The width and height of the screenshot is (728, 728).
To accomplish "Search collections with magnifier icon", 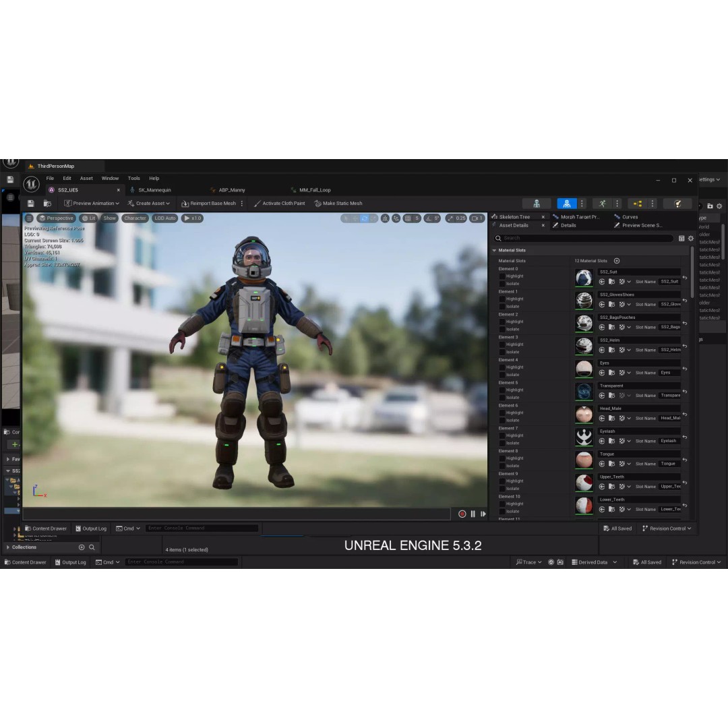I will [92, 547].
